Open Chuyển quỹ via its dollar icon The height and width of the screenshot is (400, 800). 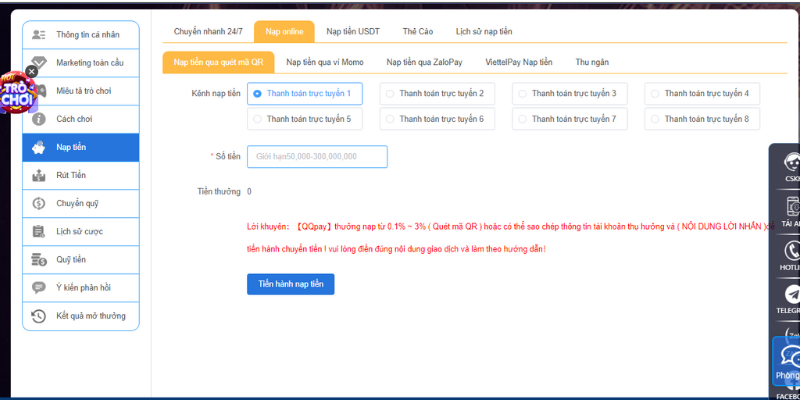coord(39,203)
